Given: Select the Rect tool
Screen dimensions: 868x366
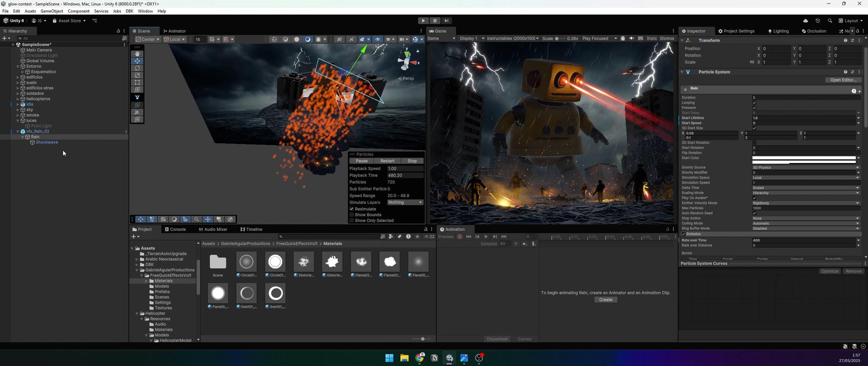Looking at the screenshot, I should pos(137,82).
